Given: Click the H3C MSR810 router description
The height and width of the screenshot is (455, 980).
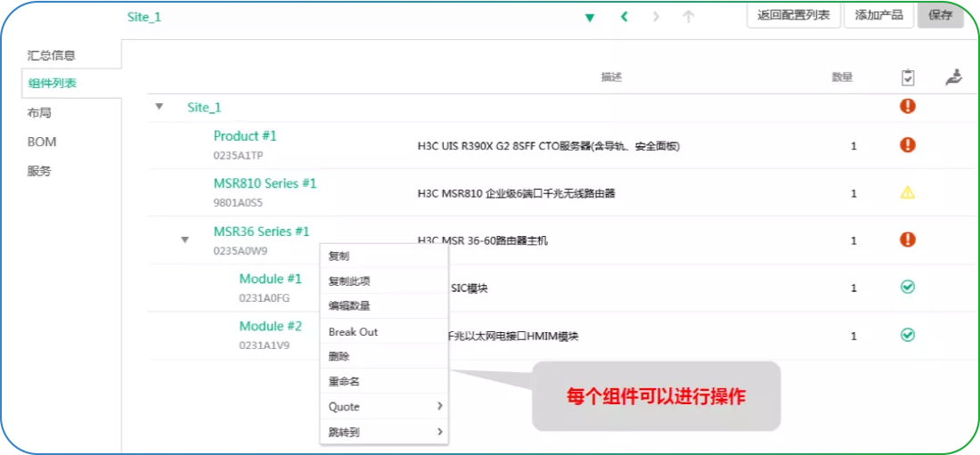Looking at the screenshot, I should [516, 194].
